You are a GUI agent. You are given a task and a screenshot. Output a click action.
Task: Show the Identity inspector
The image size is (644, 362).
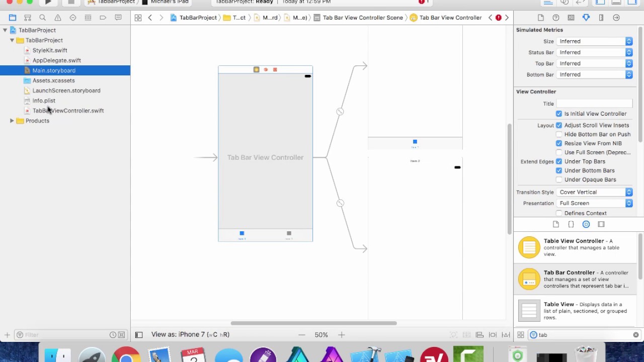pos(571,18)
